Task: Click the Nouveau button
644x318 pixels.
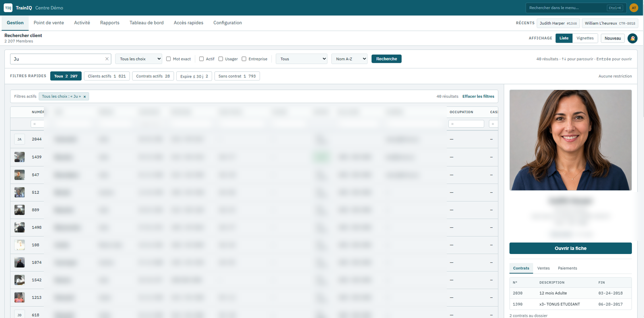Action: [613, 38]
